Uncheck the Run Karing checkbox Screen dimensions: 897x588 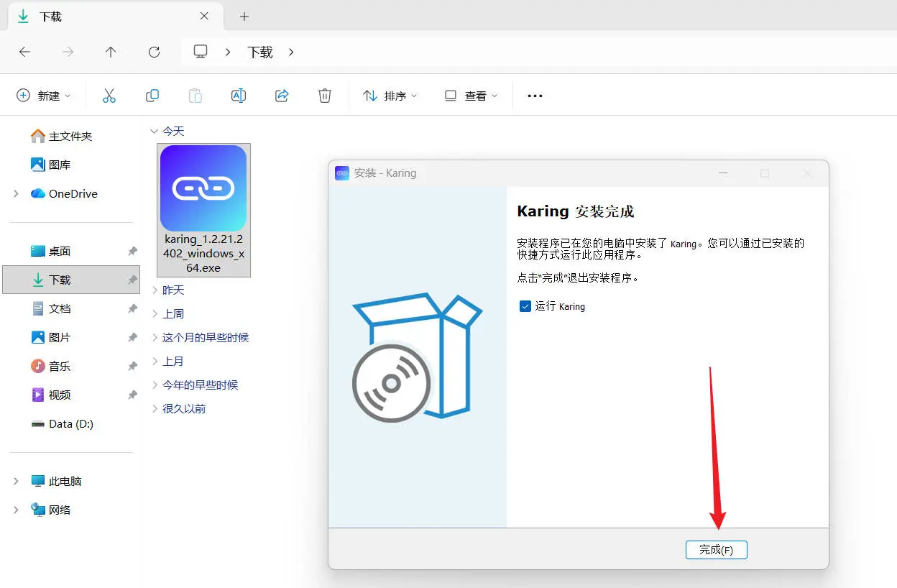pyautogui.click(x=525, y=306)
